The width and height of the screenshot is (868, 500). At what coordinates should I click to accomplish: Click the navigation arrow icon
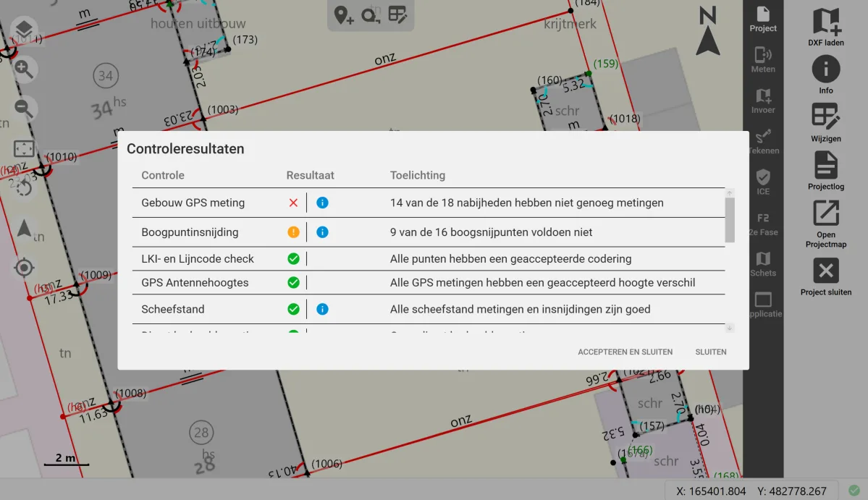point(24,228)
